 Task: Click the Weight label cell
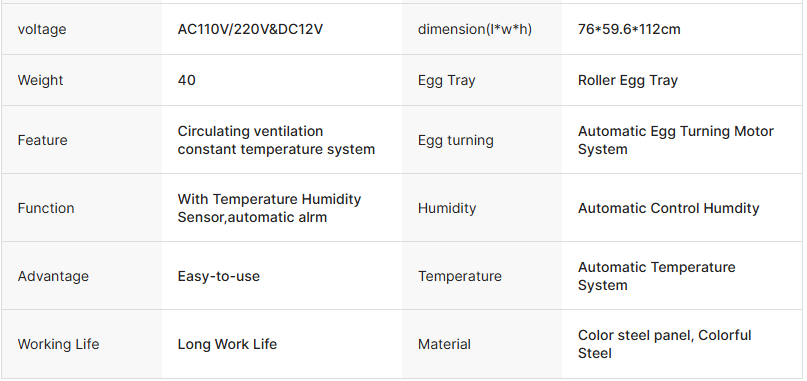(x=81, y=80)
